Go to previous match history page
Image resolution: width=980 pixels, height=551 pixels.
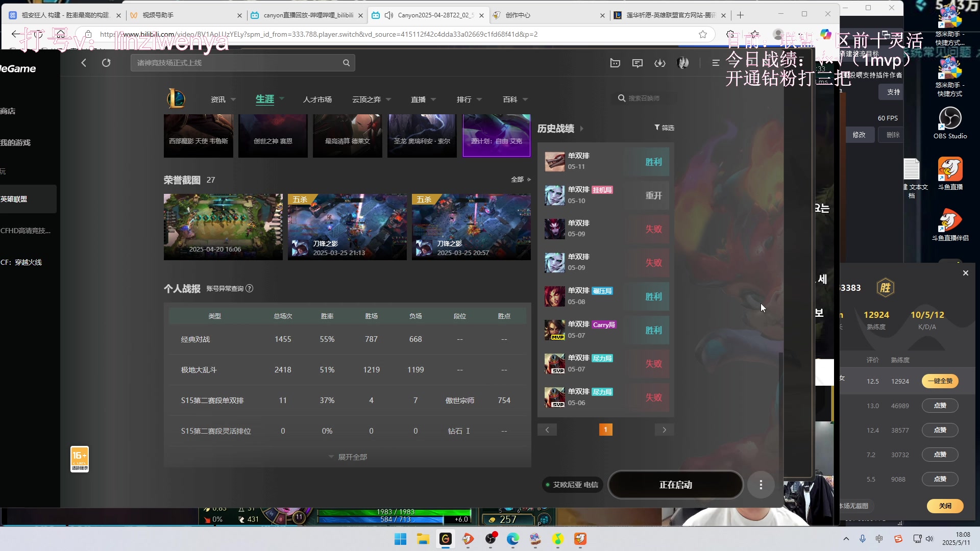pos(547,430)
